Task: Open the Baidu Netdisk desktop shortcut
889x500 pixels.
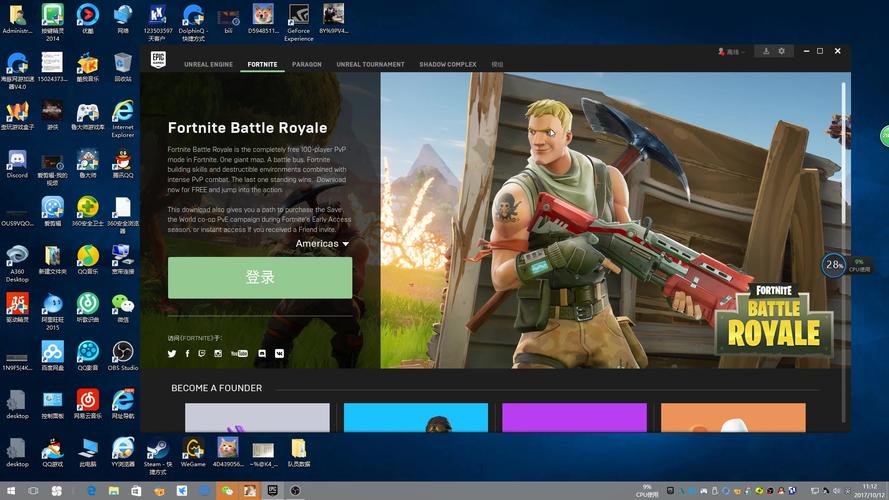Action: click(x=52, y=356)
